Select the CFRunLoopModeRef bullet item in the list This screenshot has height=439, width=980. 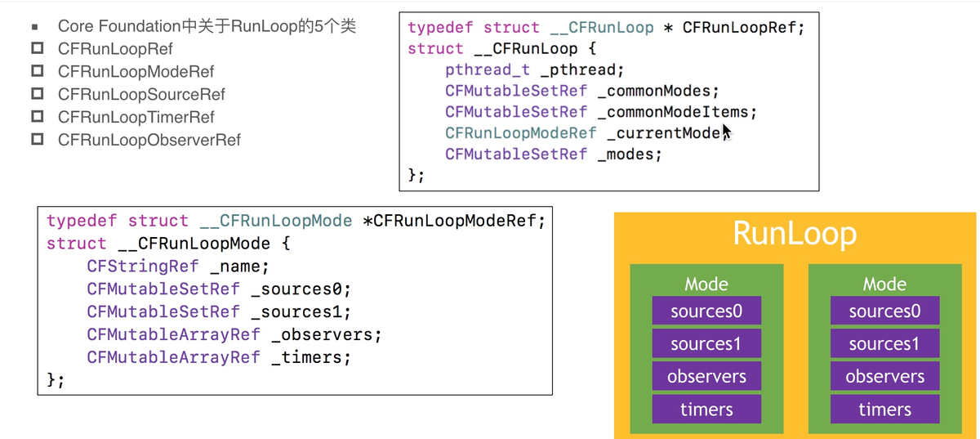(136, 72)
